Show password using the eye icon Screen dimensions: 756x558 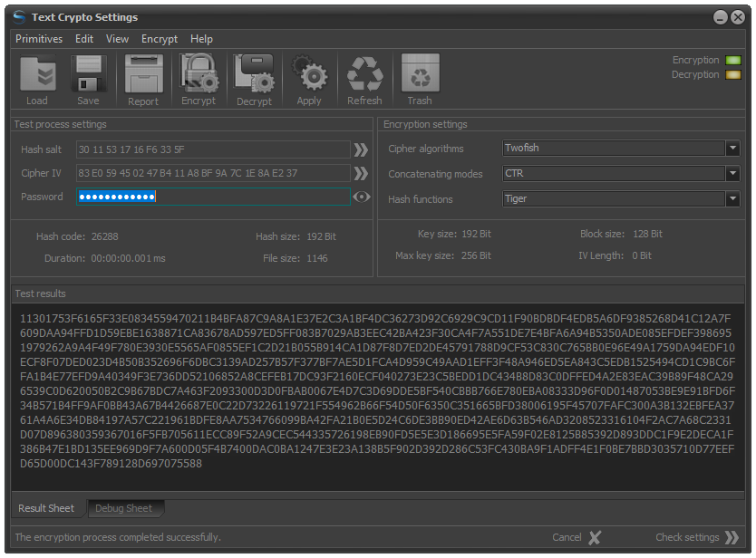(362, 197)
